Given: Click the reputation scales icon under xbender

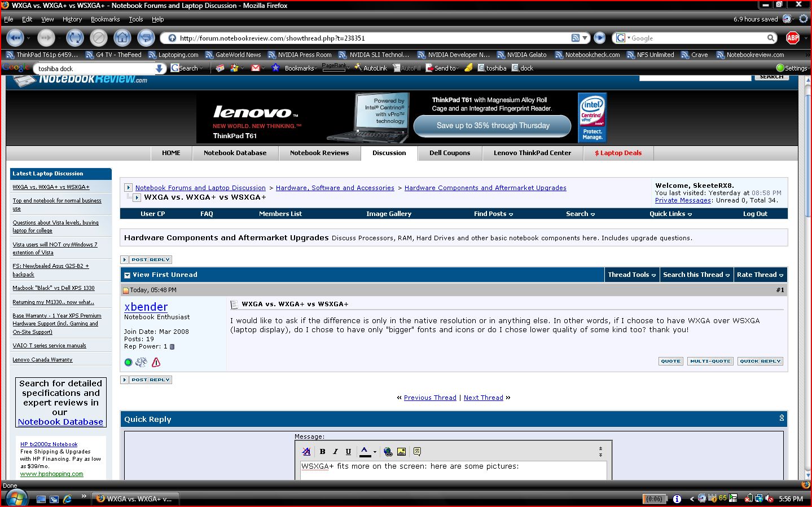Looking at the screenshot, I should (x=141, y=362).
